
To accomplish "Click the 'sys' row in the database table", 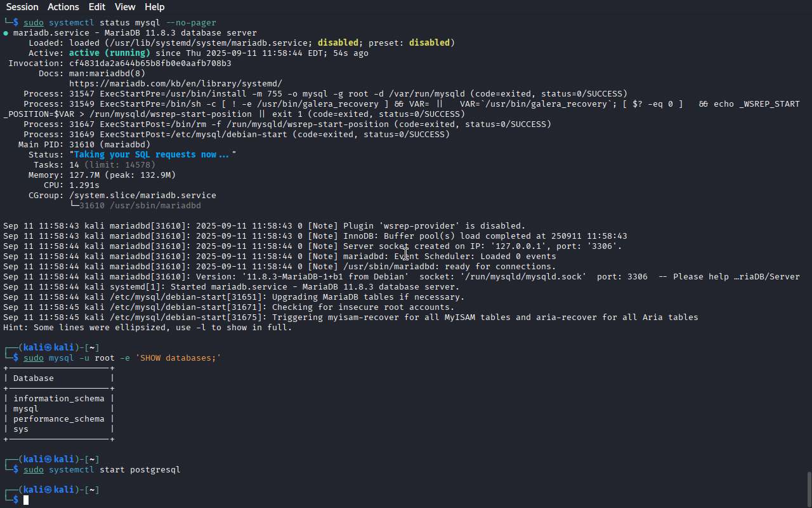I will [21, 429].
